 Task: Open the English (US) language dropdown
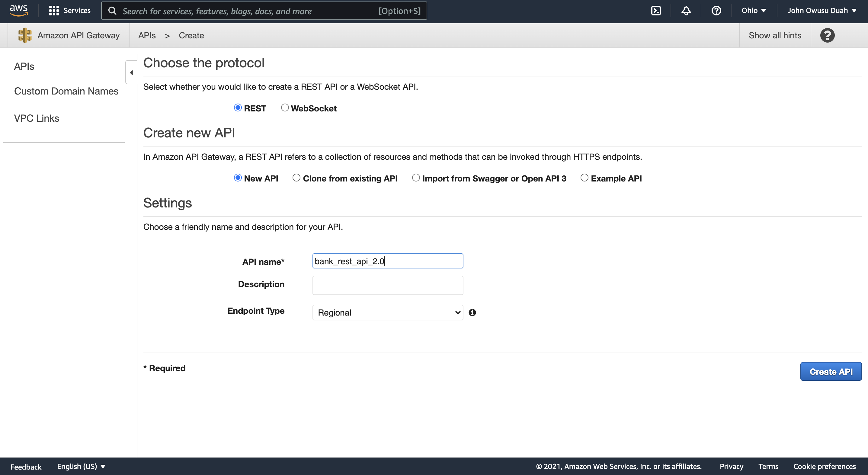(81, 466)
